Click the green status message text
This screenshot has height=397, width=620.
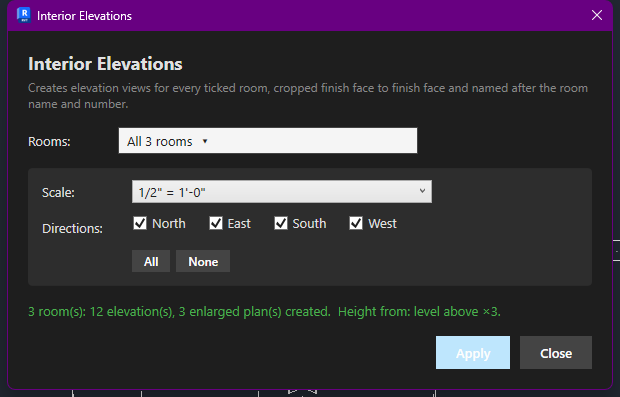[264, 312]
